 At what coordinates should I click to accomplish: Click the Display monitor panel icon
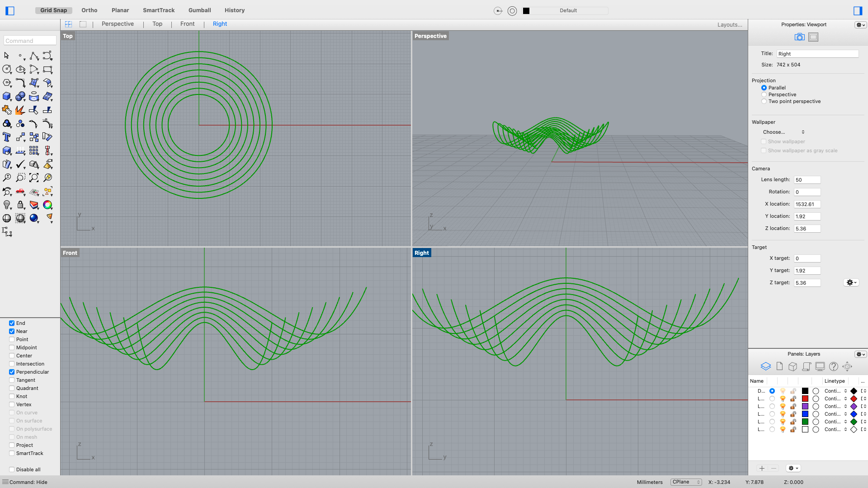point(820,366)
